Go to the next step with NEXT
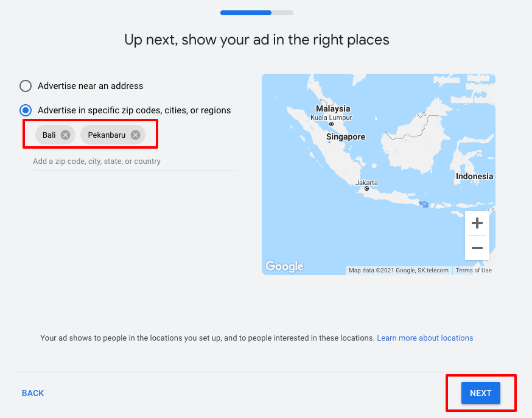The image size is (532, 418). 480,393
